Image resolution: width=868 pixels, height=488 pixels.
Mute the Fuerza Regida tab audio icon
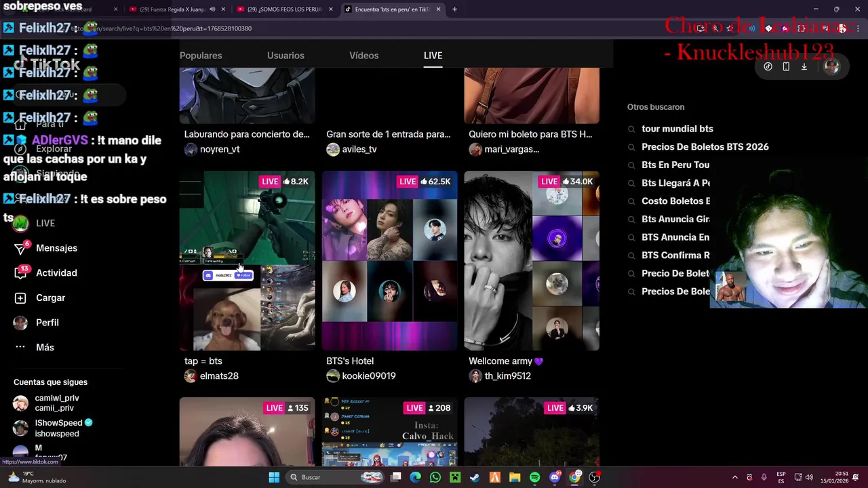[x=212, y=9]
